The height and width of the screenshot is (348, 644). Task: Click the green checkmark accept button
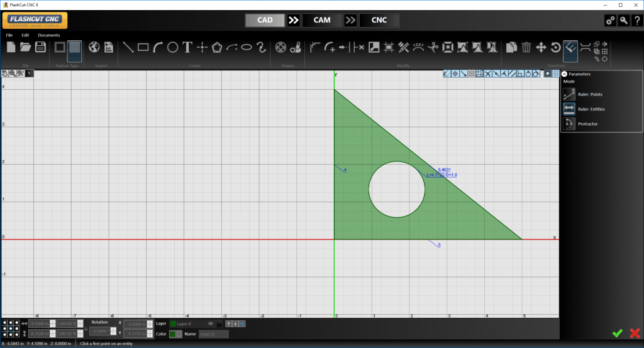coord(618,333)
